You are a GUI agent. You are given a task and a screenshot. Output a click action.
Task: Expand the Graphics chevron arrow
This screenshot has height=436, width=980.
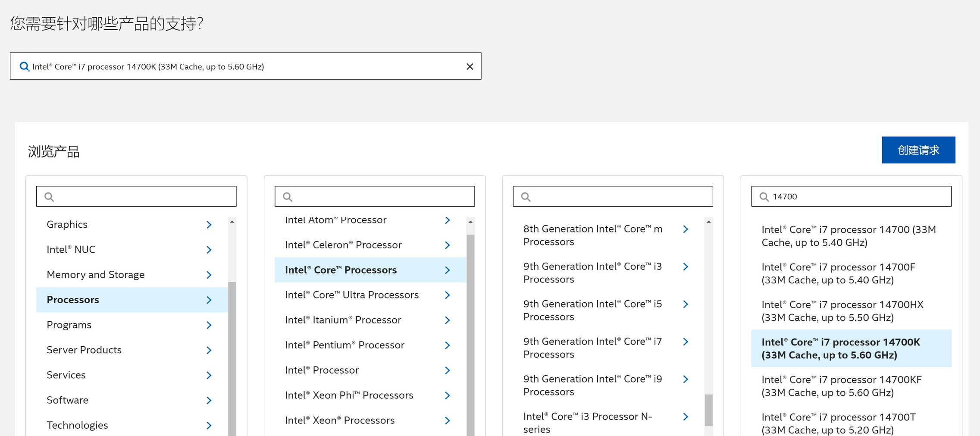click(x=209, y=225)
